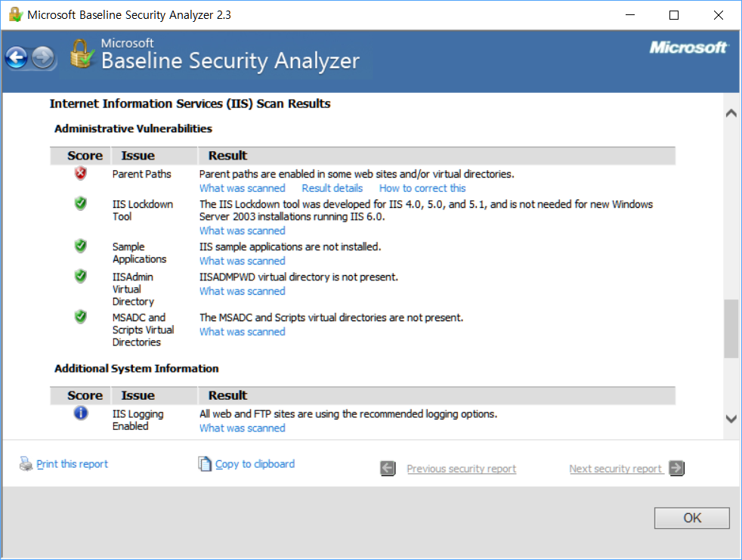Screen dimensions: 742x560
Task: Click the green shield beside IIS Lockdown Tool
Action: point(80,203)
